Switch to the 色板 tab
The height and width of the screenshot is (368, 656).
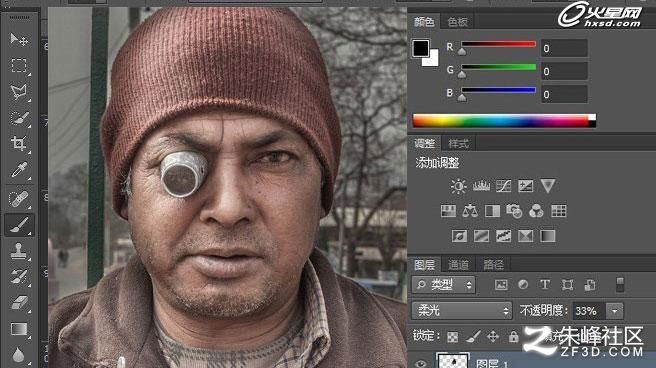457,21
